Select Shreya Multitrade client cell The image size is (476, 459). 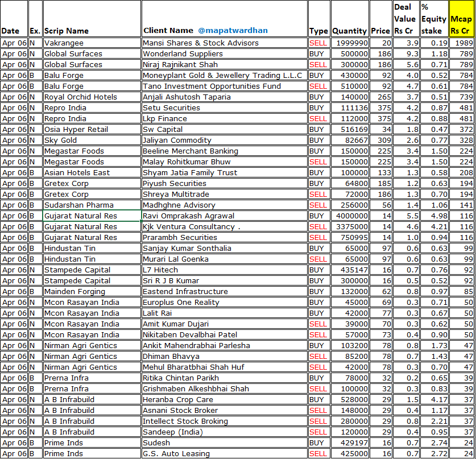[224, 195]
